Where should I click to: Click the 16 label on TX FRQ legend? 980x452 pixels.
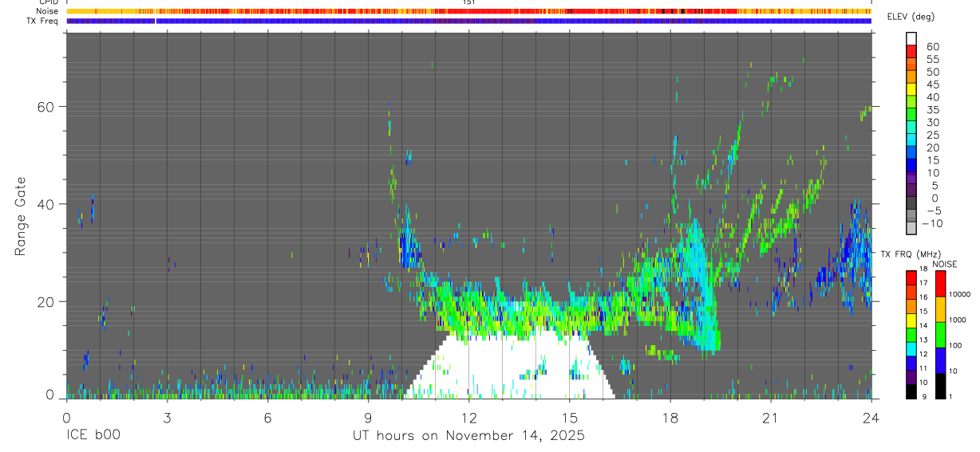click(924, 297)
